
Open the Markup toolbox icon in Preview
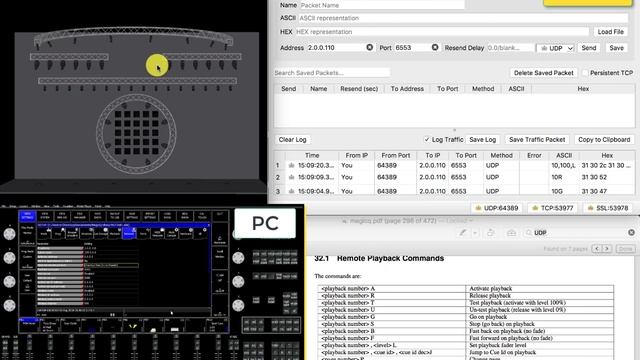point(511,233)
